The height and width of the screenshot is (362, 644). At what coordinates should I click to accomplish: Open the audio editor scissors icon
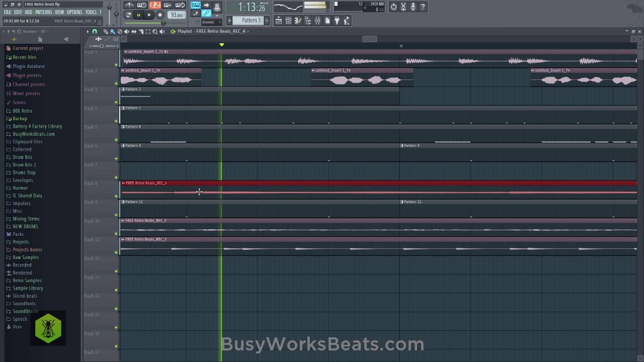point(403,7)
